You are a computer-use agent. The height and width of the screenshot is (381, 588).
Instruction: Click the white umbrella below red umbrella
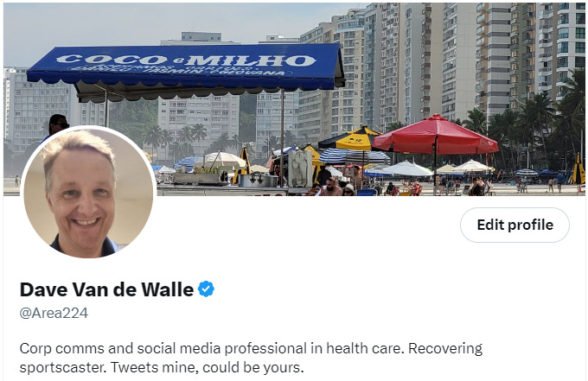pos(407,169)
